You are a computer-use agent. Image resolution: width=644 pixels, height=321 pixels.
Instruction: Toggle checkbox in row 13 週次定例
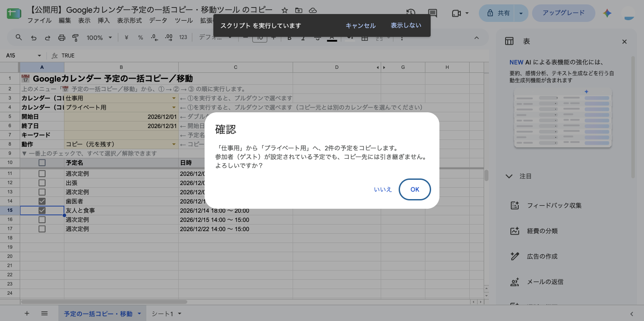tap(42, 192)
